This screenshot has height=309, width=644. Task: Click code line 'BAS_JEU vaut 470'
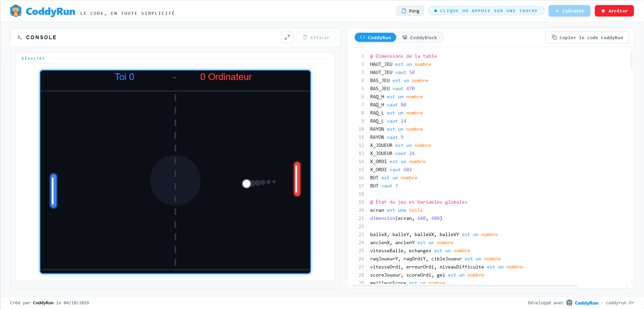[392, 88]
